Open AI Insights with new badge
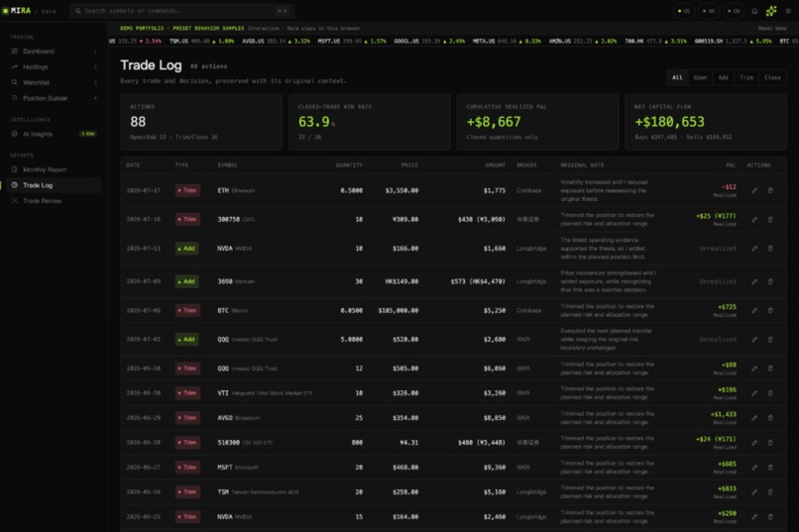This screenshot has width=799, height=532. [53, 134]
